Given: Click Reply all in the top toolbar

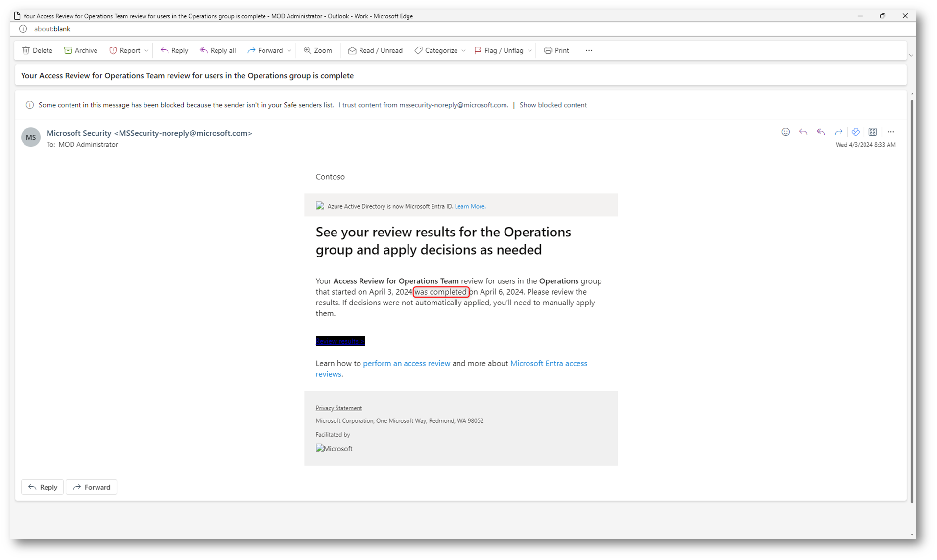Looking at the screenshot, I should (218, 50).
